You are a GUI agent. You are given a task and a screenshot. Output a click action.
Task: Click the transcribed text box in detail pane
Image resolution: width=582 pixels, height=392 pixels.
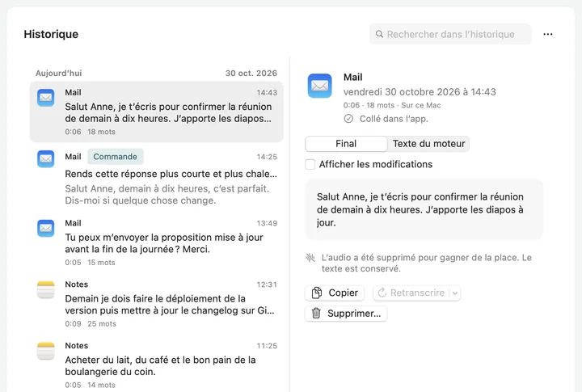[x=424, y=209]
